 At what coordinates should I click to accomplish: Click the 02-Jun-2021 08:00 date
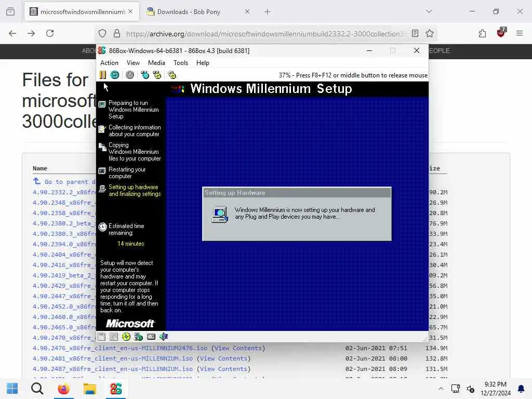coord(376,358)
